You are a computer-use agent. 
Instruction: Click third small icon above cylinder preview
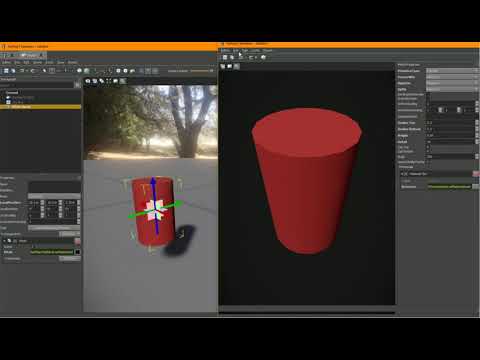click(237, 66)
